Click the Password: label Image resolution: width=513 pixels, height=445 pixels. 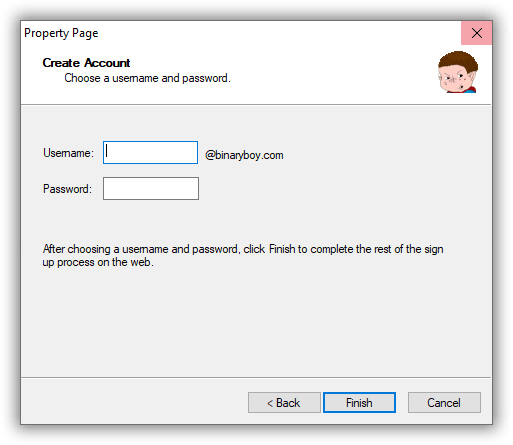click(67, 189)
